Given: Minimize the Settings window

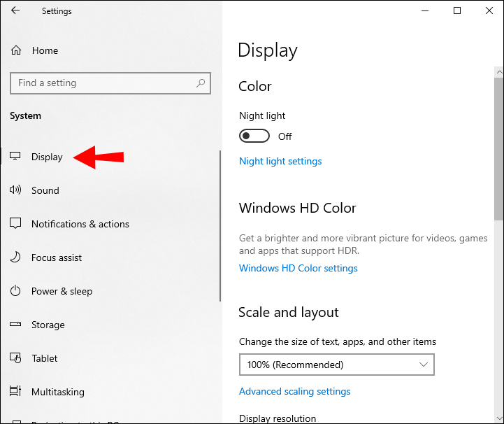Looking at the screenshot, I should pyautogui.click(x=425, y=10).
